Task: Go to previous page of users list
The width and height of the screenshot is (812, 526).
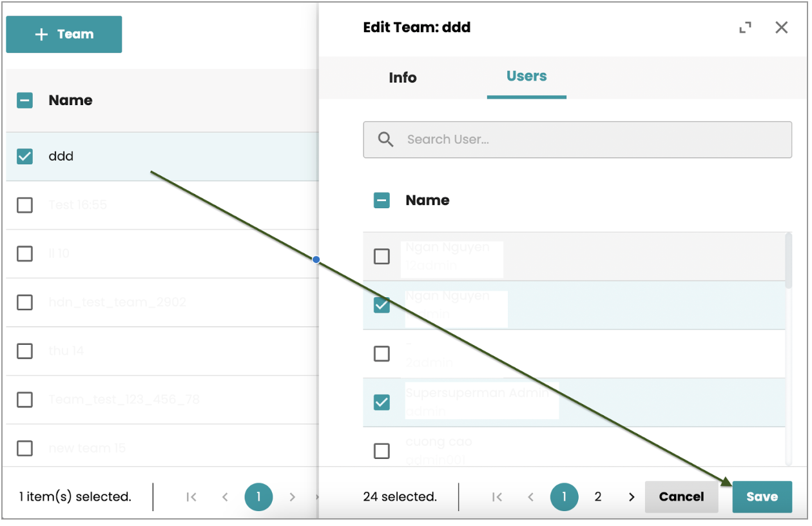Action: pos(531,497)
